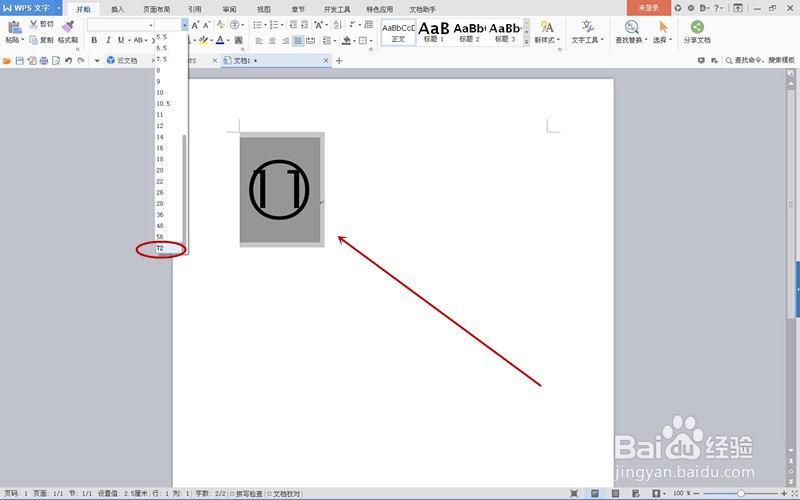Toggle justified alignment button
Screen dimensions: 800x500
point(298,40)
